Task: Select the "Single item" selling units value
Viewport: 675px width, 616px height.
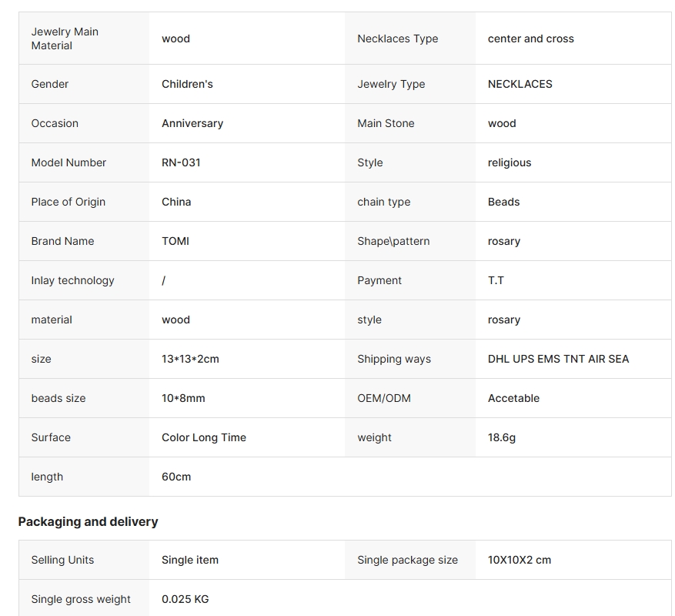Action: coord(190,560)
